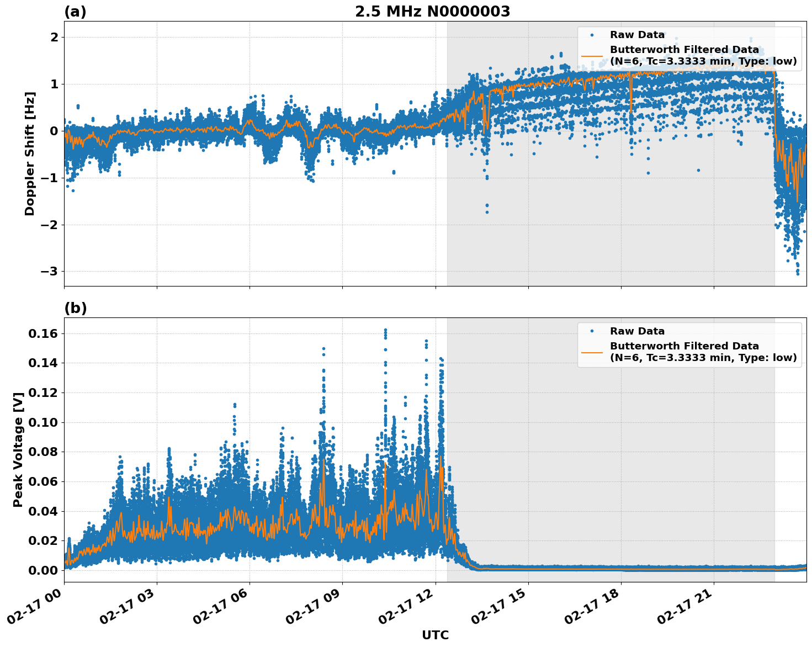Click the orange line symbol in panel (a) legend

[x=593, y=56]
